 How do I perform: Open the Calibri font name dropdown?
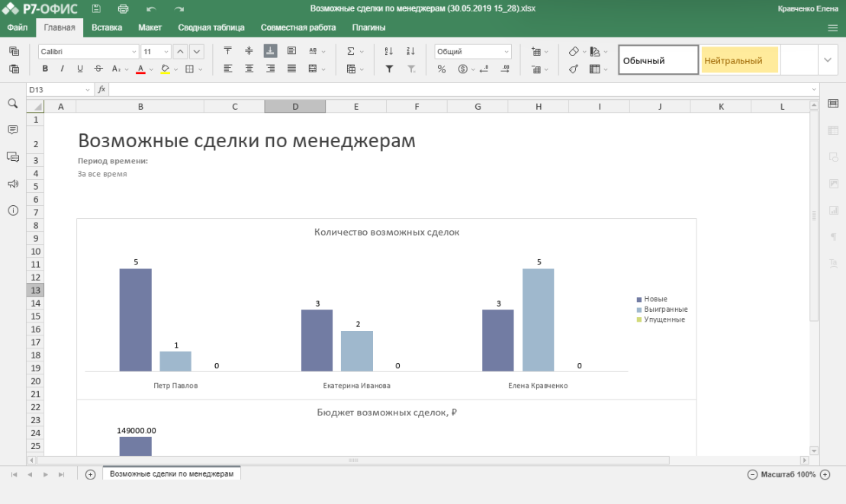pyautogui.click(x=133, y=51)
